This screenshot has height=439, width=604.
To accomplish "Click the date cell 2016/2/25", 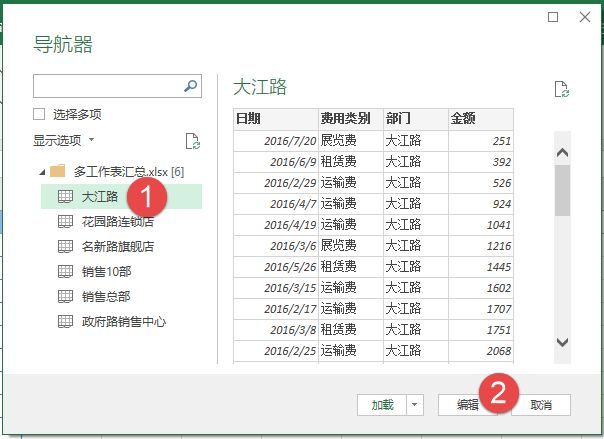I will 276,351.
